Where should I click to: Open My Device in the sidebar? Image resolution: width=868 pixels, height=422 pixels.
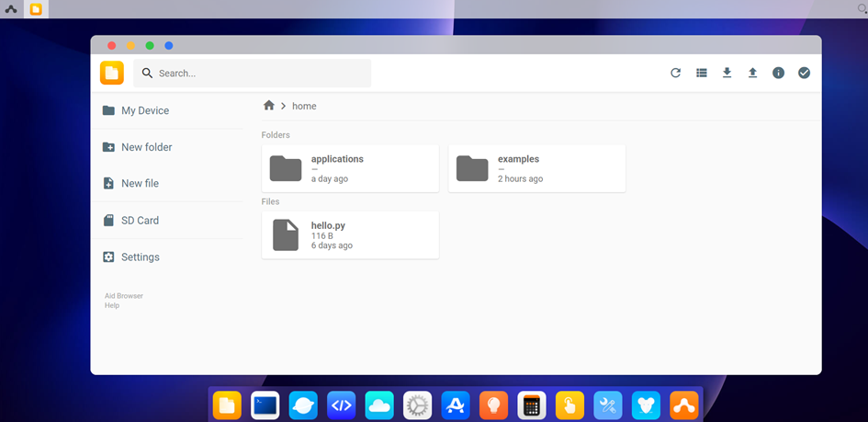coord(166,110)
